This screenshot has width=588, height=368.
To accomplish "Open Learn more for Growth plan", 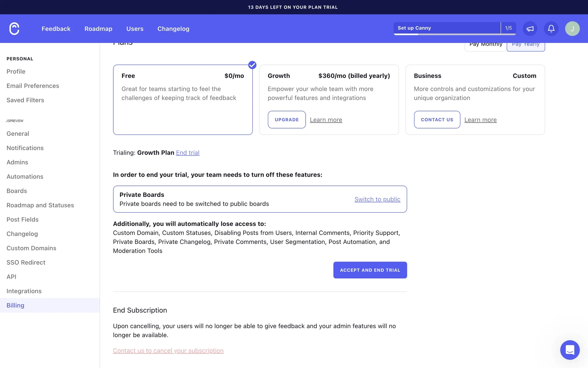I will pos(326,120).
